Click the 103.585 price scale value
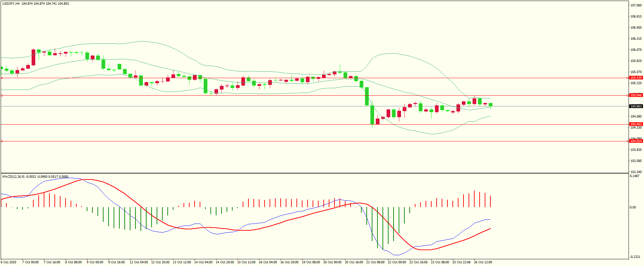 [x=636, y=161]
